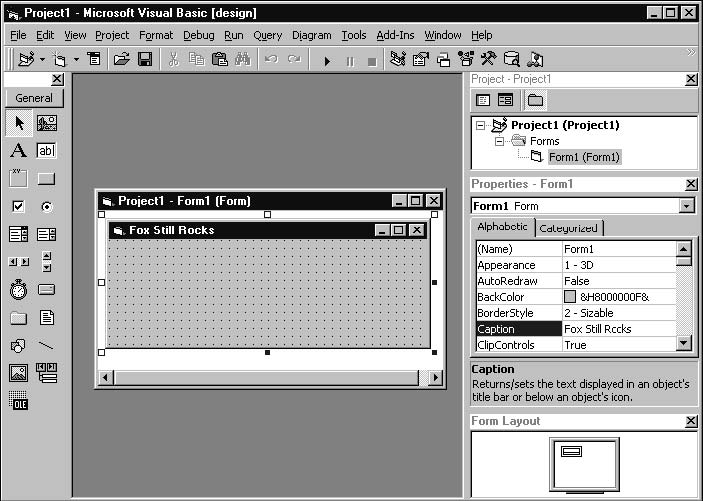Select the TextBox control tool
The height and width of the screenshot is (501, 703).
tap(47, 151)
